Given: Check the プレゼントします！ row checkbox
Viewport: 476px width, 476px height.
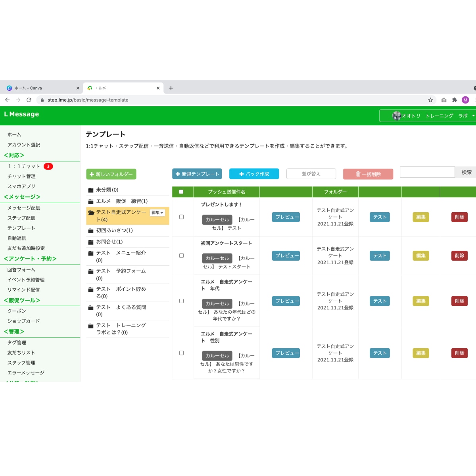Looking at the screenshot, I should click(181, 217).
